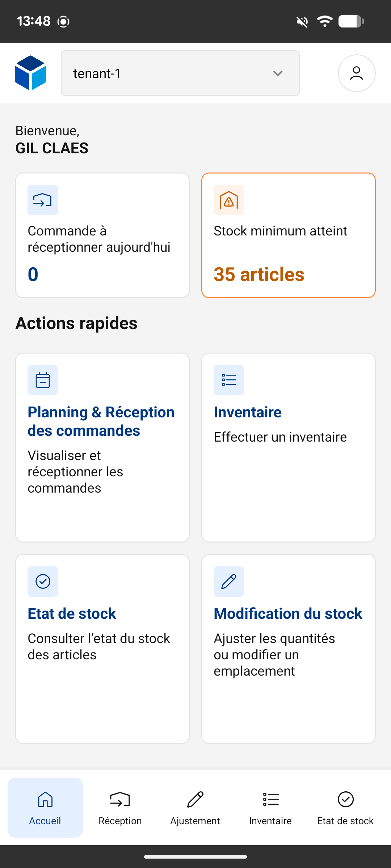The image size is (391, 868).
Task: Open Planning & Réception des commandes
Action: [x=101, y=421]
